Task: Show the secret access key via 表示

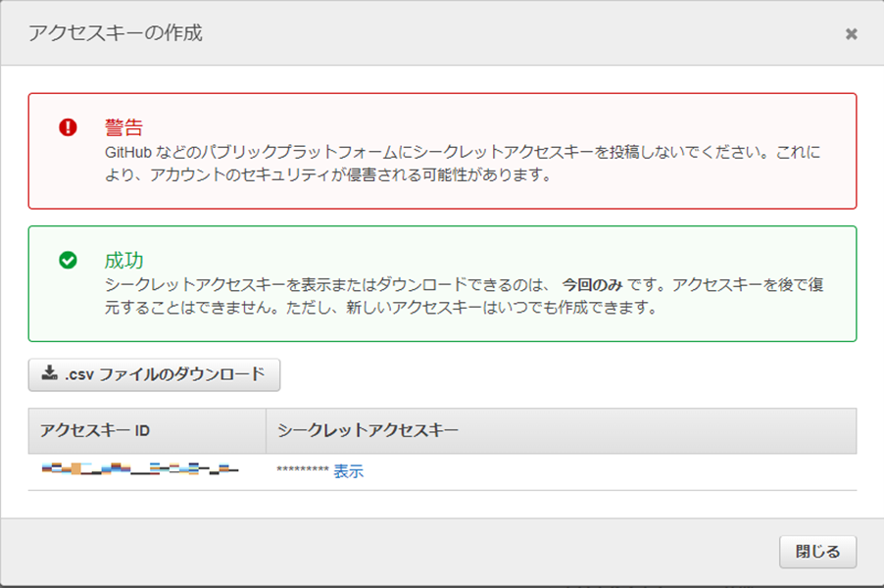Action: (x=348, y=471)
